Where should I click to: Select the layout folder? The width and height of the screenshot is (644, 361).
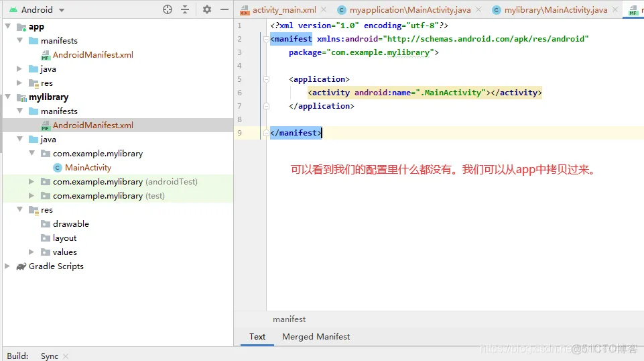pos(64,238)
